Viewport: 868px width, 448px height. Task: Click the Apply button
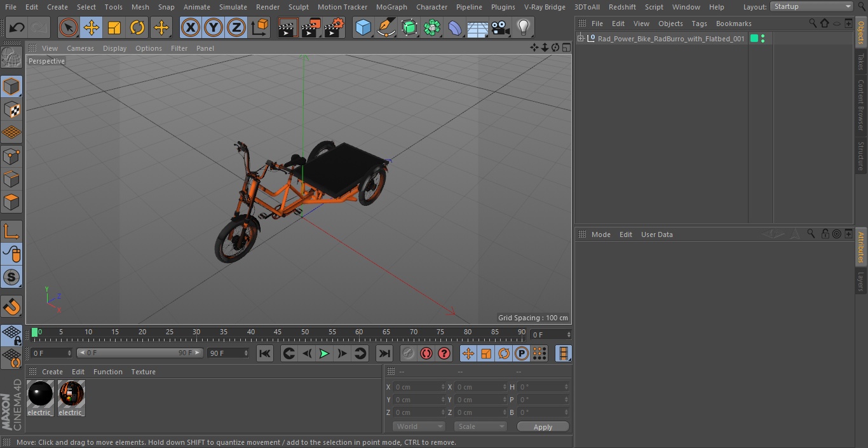[543, 427]
